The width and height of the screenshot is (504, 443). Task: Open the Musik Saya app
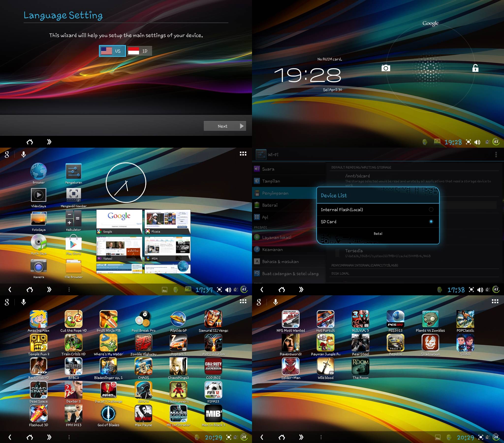coord(39,245)
